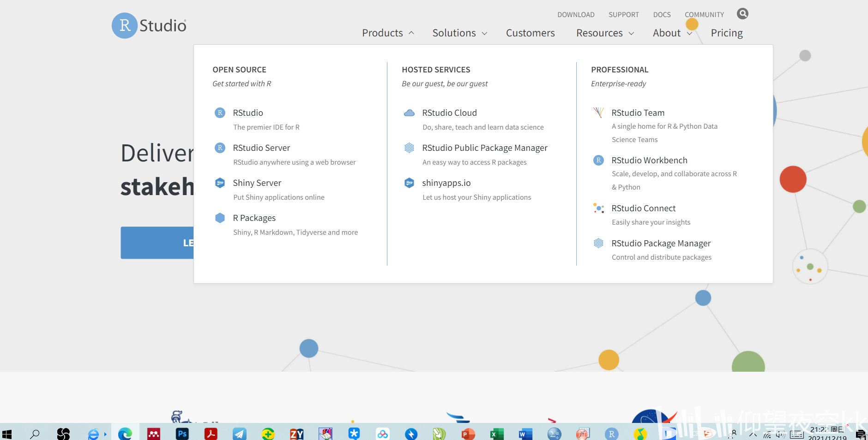Screen dimensions: 868x440
Task: Select the RStudio product link
Action: (x=248, y=113)
